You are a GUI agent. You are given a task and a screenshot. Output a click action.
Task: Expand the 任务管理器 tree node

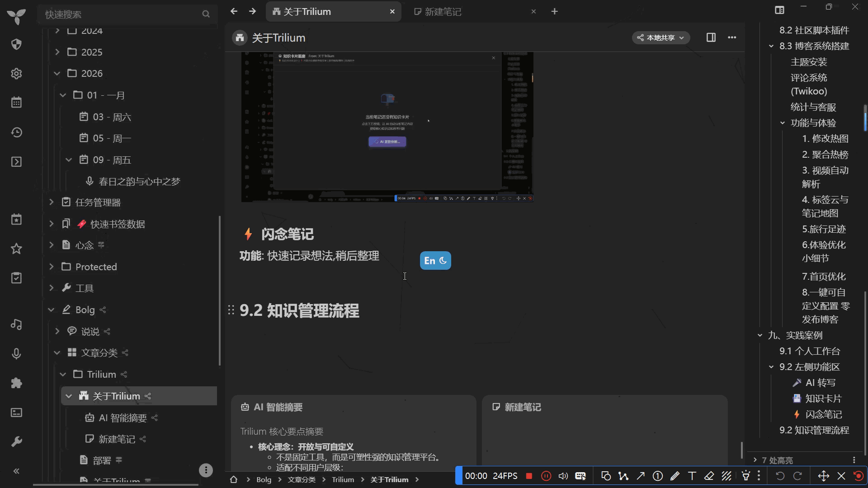51,202
